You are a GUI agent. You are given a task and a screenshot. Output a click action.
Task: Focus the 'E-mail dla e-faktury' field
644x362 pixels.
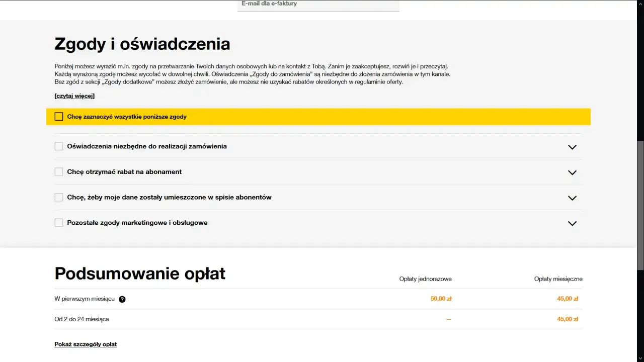click(x=318, y=5)
